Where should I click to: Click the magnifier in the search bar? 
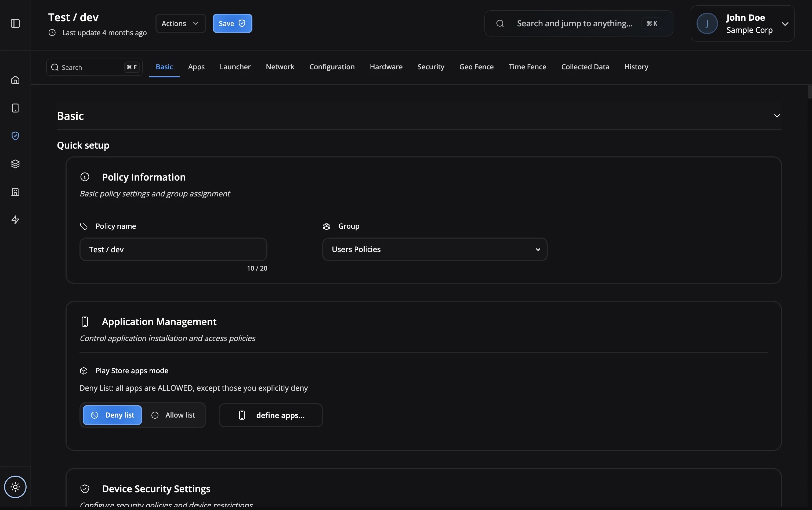coord(500,23)
